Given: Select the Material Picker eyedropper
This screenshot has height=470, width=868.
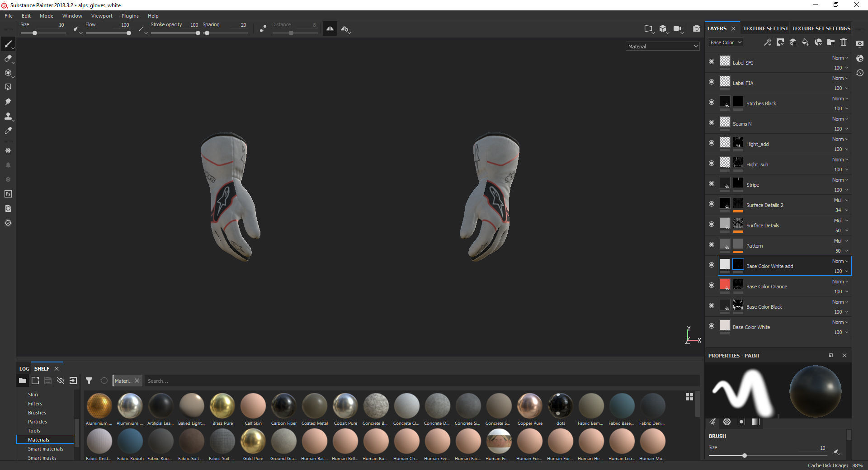Looking at the screenshot, I should click(8, 131).
